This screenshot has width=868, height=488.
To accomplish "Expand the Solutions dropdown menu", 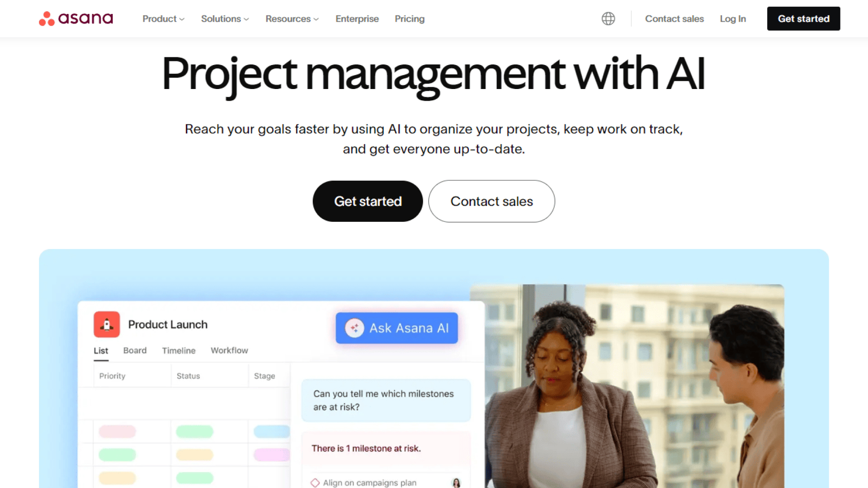I will tap(225, 19).
